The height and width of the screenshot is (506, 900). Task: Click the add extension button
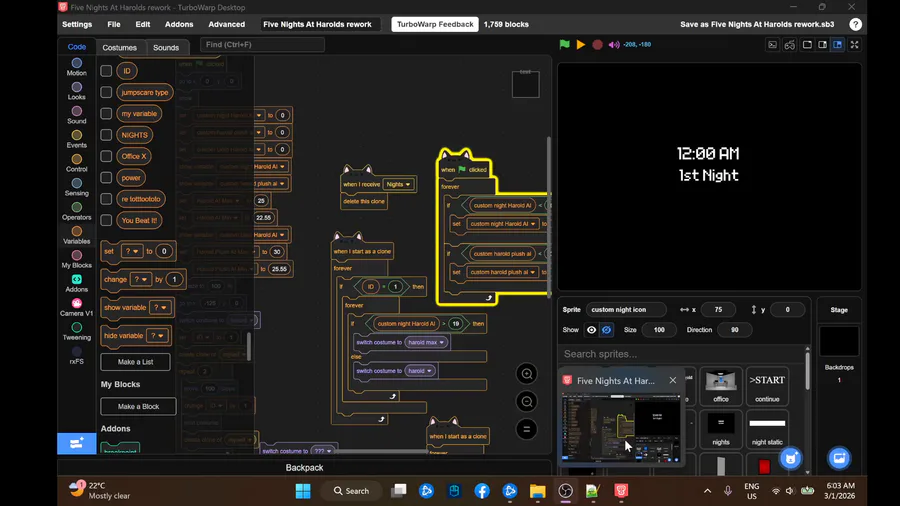76,443
